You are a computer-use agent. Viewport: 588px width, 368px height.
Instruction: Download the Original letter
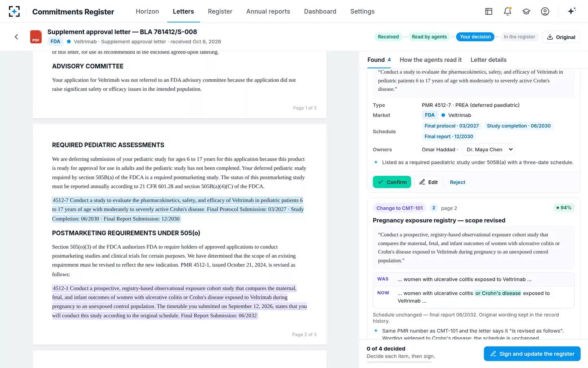(561, 37)
